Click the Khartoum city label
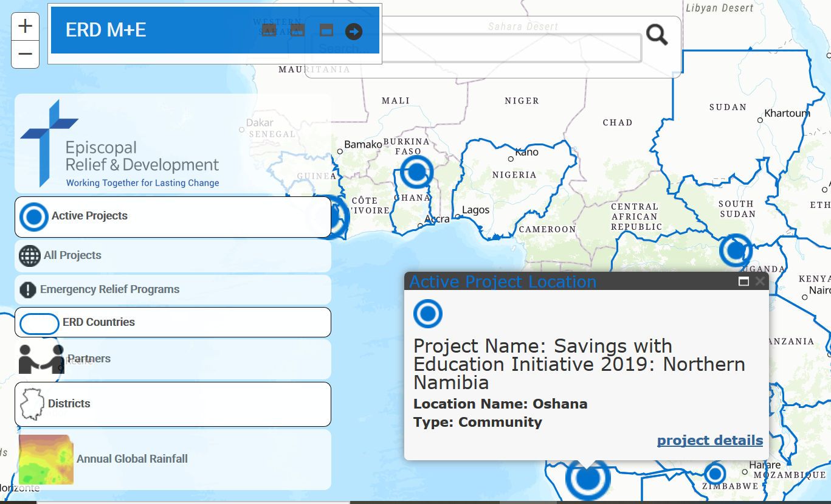Viewport: 831px width, 504px height. pyautogui.click(x=787, y=113)
